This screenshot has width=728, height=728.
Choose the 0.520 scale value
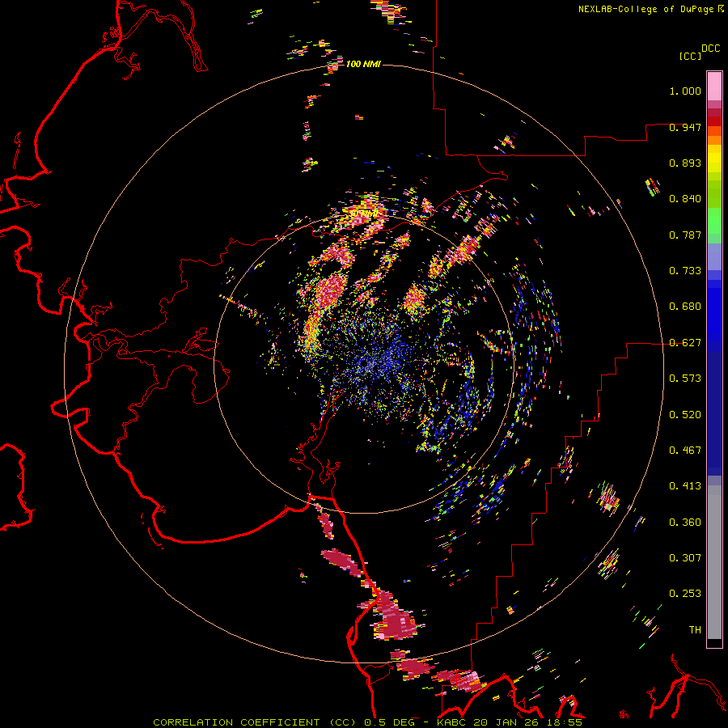685,415
